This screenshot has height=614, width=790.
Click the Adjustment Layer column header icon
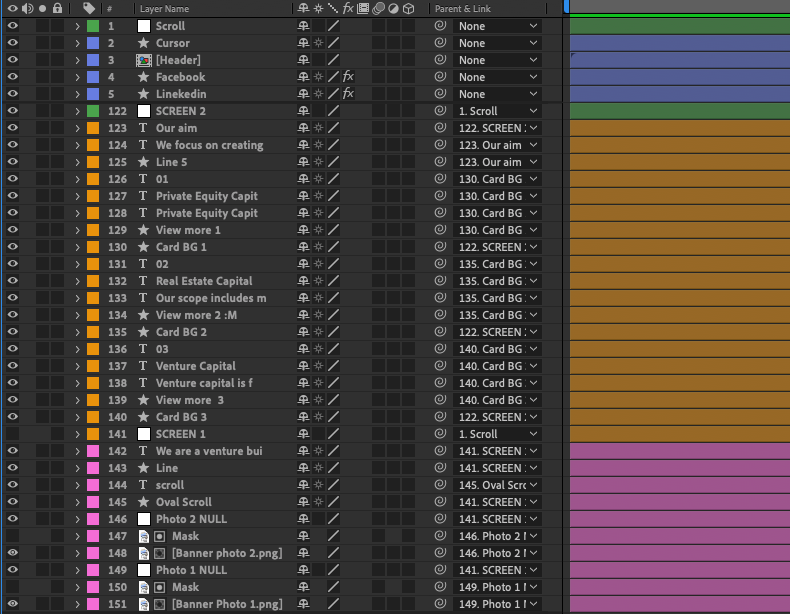tap(393, 8)
